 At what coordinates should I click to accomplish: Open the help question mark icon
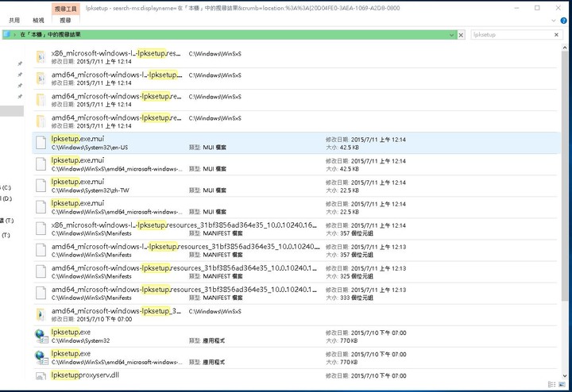pyautogui.click(x=563, y=21)
